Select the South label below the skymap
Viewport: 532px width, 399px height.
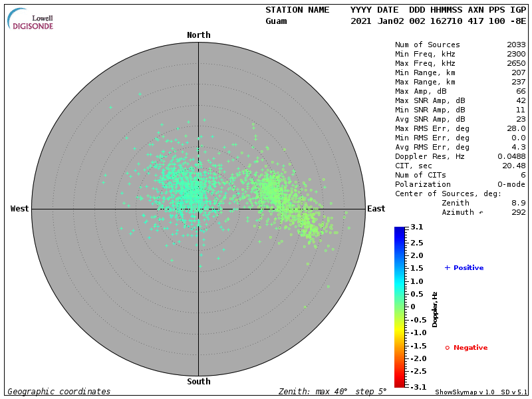coord(198,382)
